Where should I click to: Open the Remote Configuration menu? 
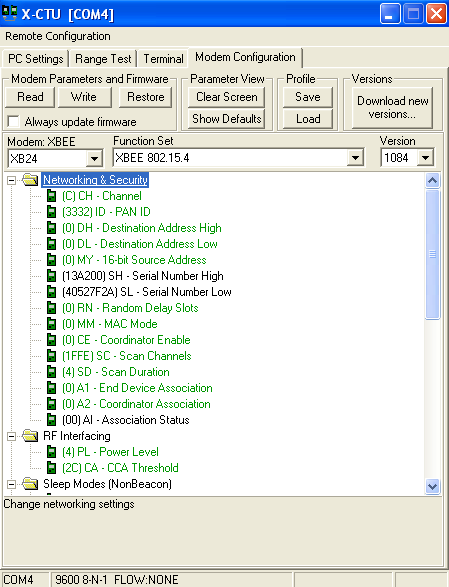58,36
